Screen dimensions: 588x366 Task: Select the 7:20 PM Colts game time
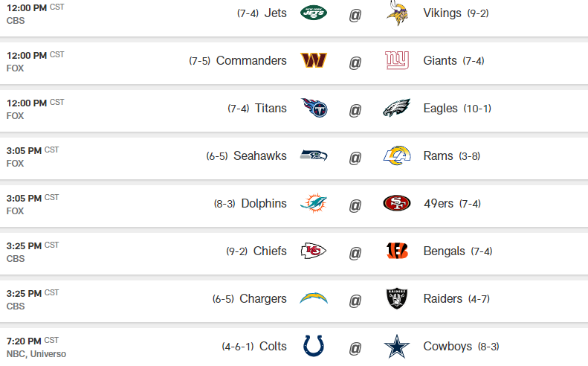click(27, 341)
